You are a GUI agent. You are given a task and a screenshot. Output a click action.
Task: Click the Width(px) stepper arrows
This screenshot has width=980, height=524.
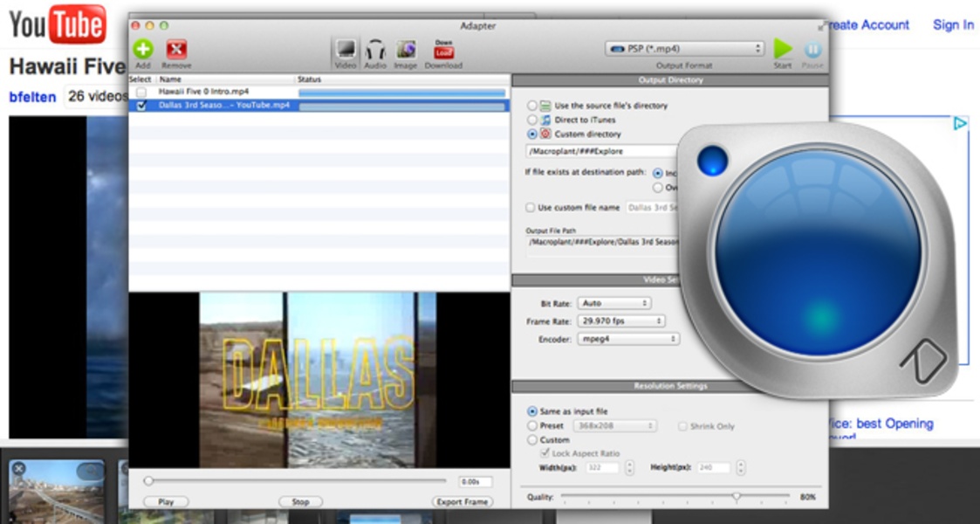tap(629, 468)
